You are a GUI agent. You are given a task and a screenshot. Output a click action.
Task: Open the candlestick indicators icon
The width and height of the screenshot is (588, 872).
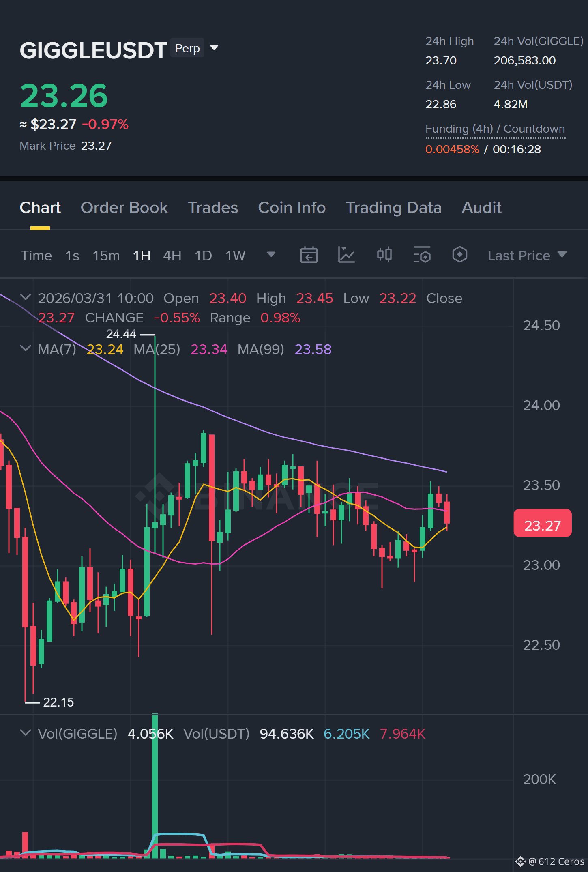coord(384,255)
